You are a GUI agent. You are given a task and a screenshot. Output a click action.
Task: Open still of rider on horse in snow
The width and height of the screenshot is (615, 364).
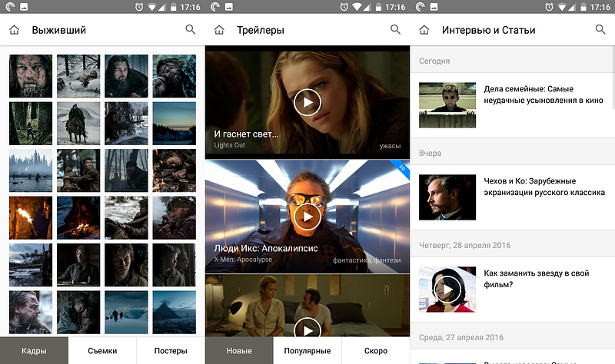(78, 124)
